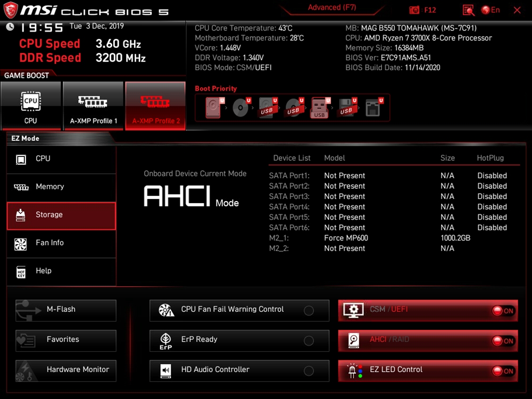The image size is (532, 399).
Task: Click the 19:55 system time
Action: point(41,28)
